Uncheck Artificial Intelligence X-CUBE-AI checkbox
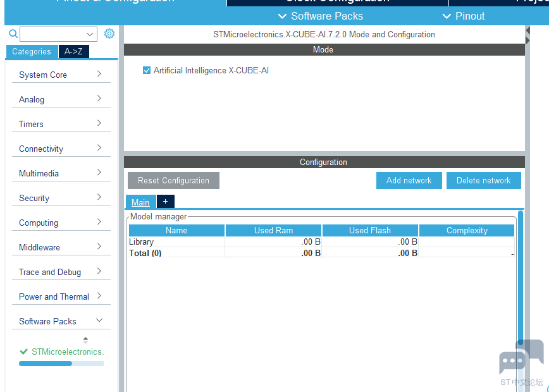This screenshot has width=549, height=392. tap(147, 70)
